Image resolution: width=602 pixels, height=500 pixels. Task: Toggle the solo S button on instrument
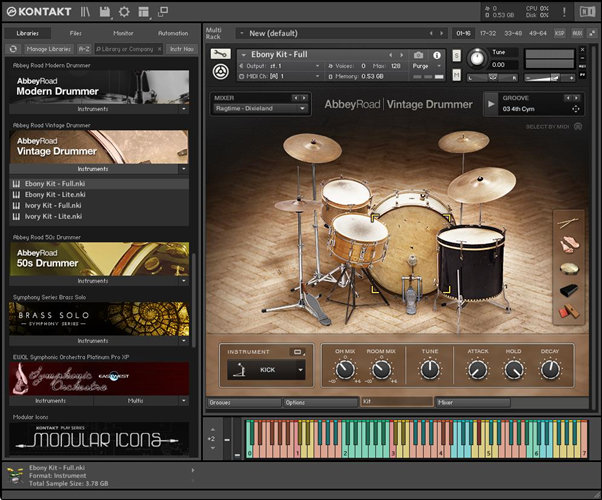[x=456, y=54]
